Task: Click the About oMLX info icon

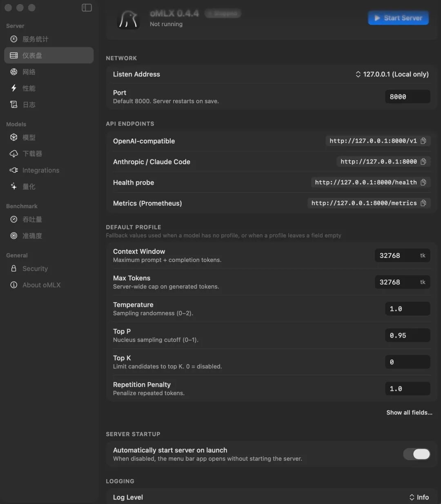Action: (x=14, y=284)
